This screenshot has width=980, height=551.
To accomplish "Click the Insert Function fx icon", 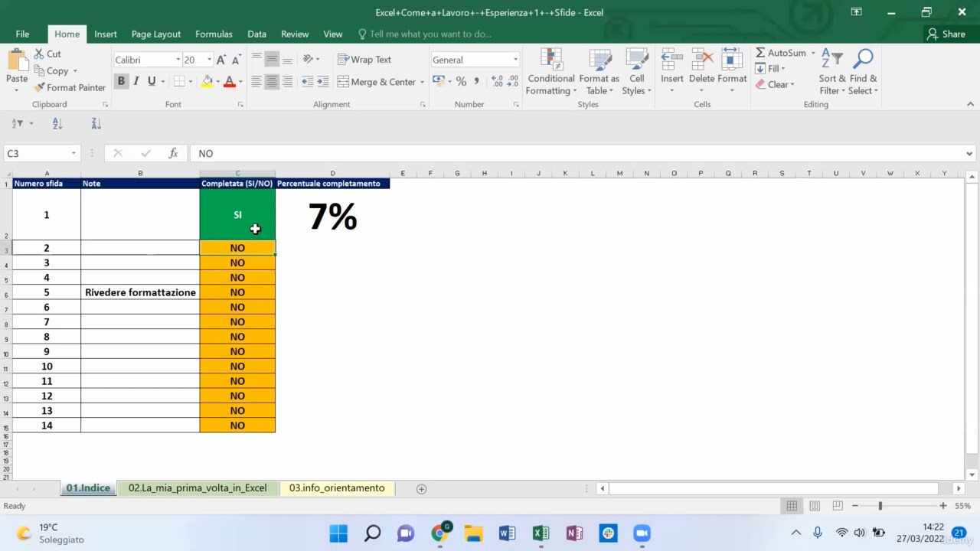I will coord(173,153).
